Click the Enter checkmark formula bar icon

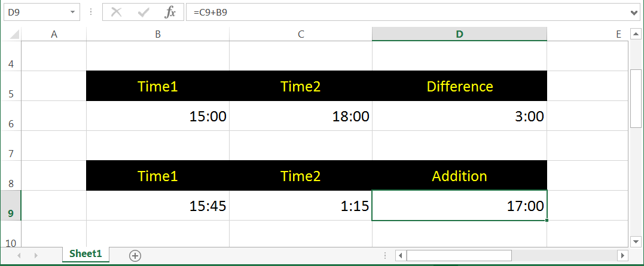pyautogui.click(x=144, y=12)
